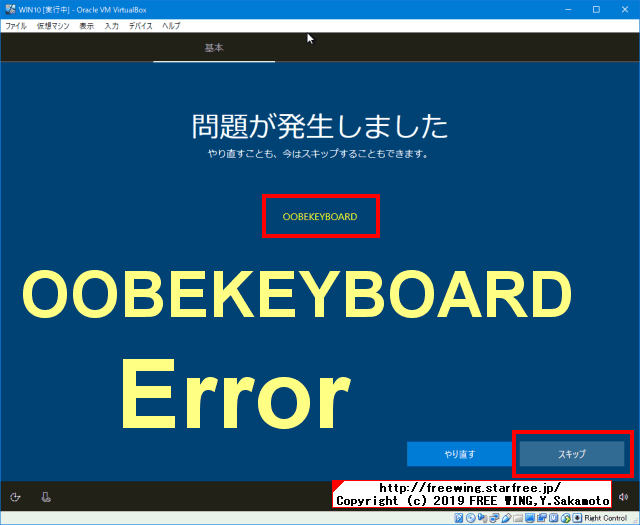The width and height of the screenshot is (640, 525).
Task: Click the keyboard capture arrow icon
Action: 577,518
